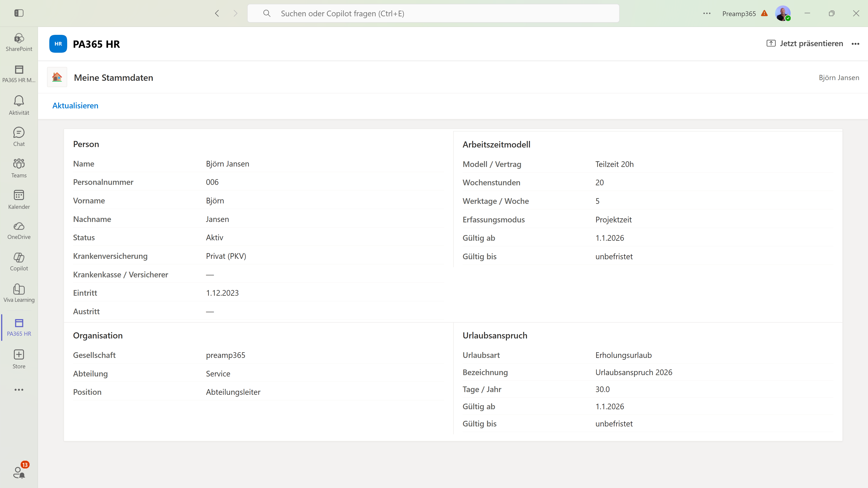
Task: Click the Krankenversicherung value Privat (PKV)
Action: [x=226, y=256]
